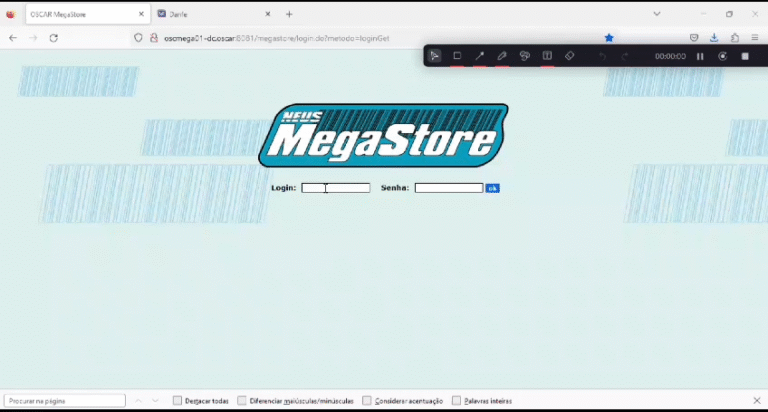Enable Destacar todas checkbox
The width and height of the screenshot is (768, 412).
[177, 401]
